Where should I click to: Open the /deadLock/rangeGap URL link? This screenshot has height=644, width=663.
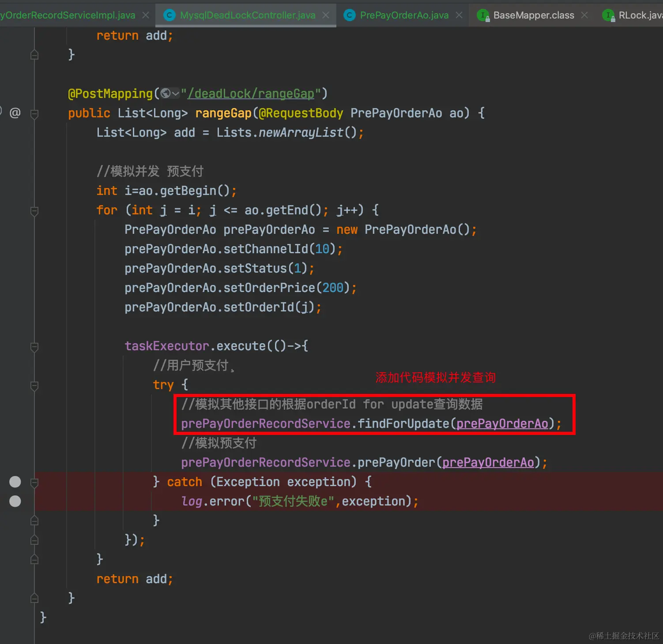click(x=251, y=94)
